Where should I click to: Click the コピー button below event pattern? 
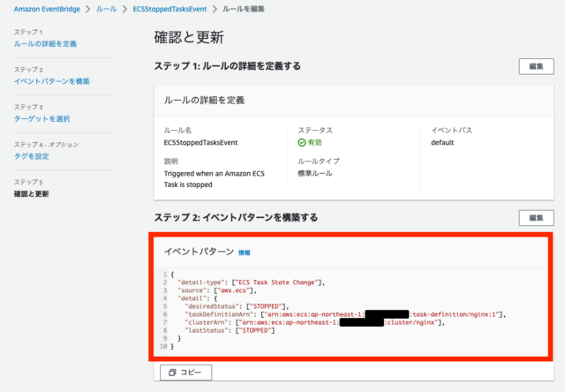tap(186, 373)
